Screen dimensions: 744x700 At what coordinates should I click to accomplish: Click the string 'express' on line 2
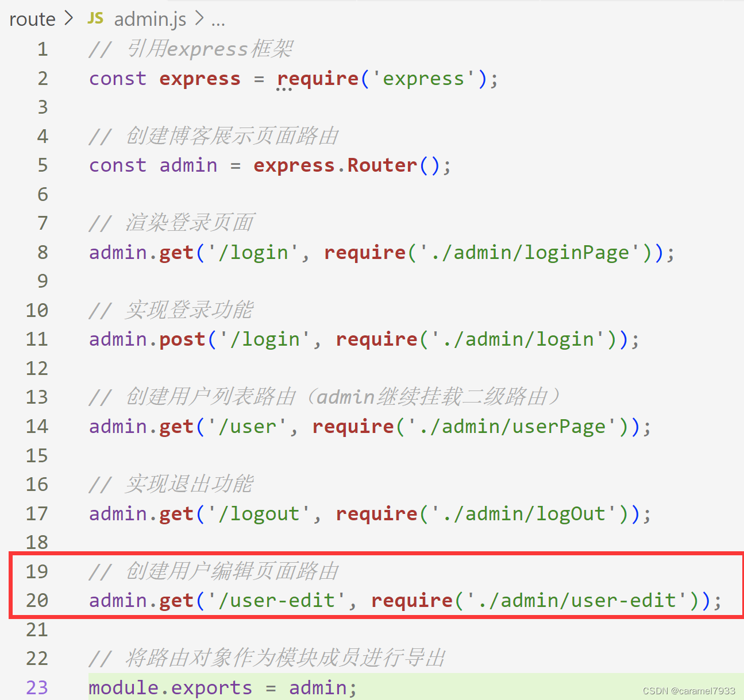423,79
